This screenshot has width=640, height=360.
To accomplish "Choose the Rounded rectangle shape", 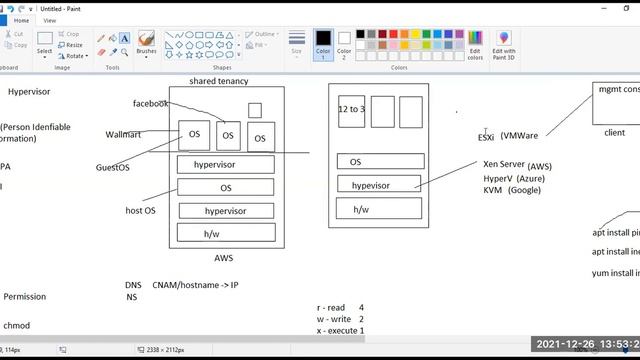I will click(209, 35).
